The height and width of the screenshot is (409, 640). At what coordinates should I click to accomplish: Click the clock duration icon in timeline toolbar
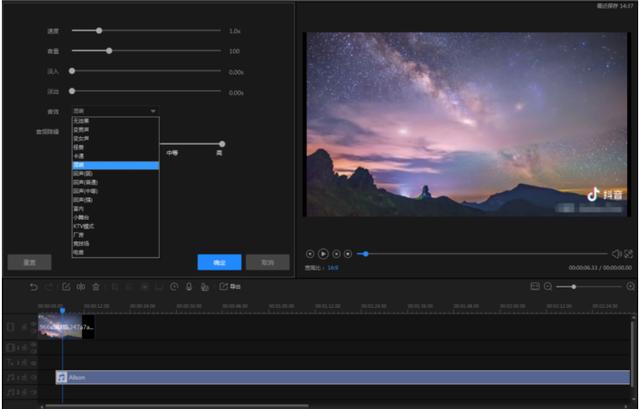tap(174, 287)
